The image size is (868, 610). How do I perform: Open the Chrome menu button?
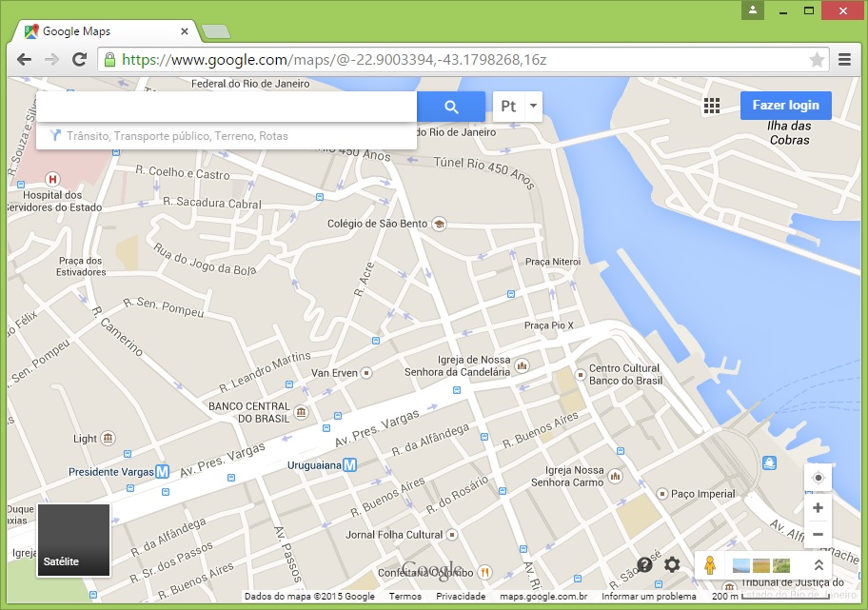pos(844,59)
